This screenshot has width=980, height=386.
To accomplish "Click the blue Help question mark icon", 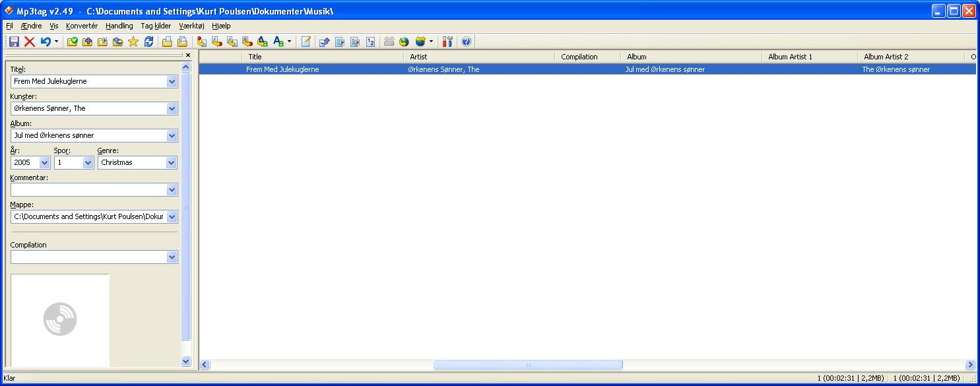I will pyautogui.click(x=467, y=42).
